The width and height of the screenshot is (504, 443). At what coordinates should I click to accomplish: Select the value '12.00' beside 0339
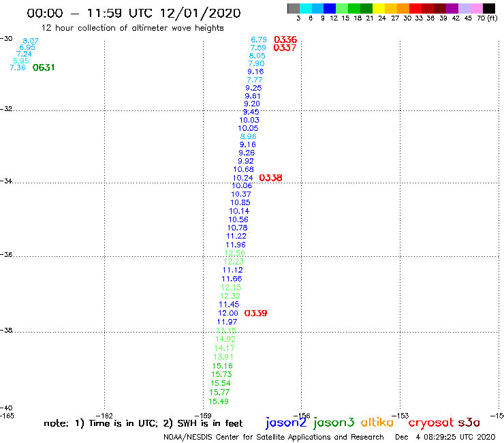[228, 313]
